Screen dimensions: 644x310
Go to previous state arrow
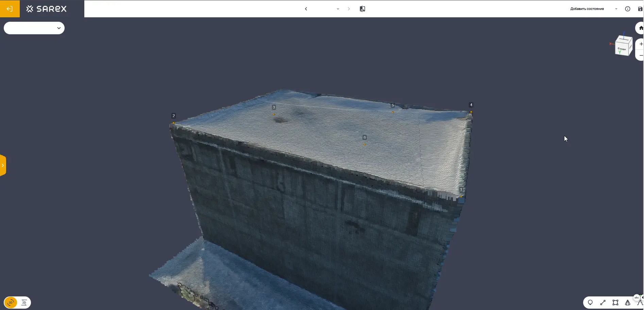click(306, 9)
